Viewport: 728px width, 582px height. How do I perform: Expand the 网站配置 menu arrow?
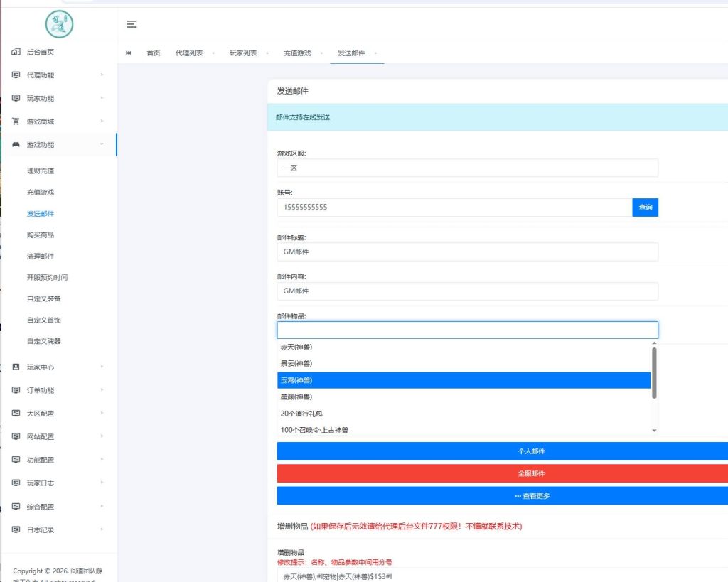tap(102, 436)
